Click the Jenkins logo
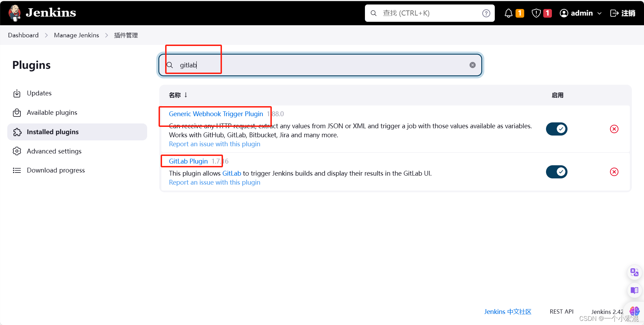 tap(15, 13)
